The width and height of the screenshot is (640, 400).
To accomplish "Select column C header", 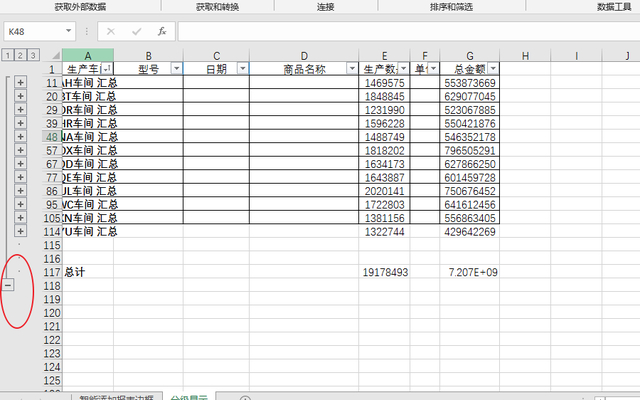I will click(x=216, y=56).
